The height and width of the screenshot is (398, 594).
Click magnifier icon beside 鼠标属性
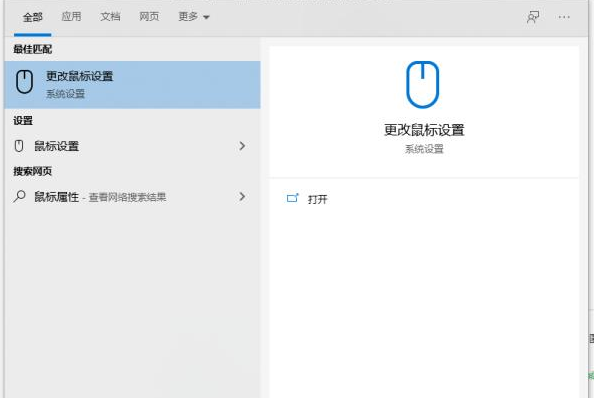click(x=19, y=197)
